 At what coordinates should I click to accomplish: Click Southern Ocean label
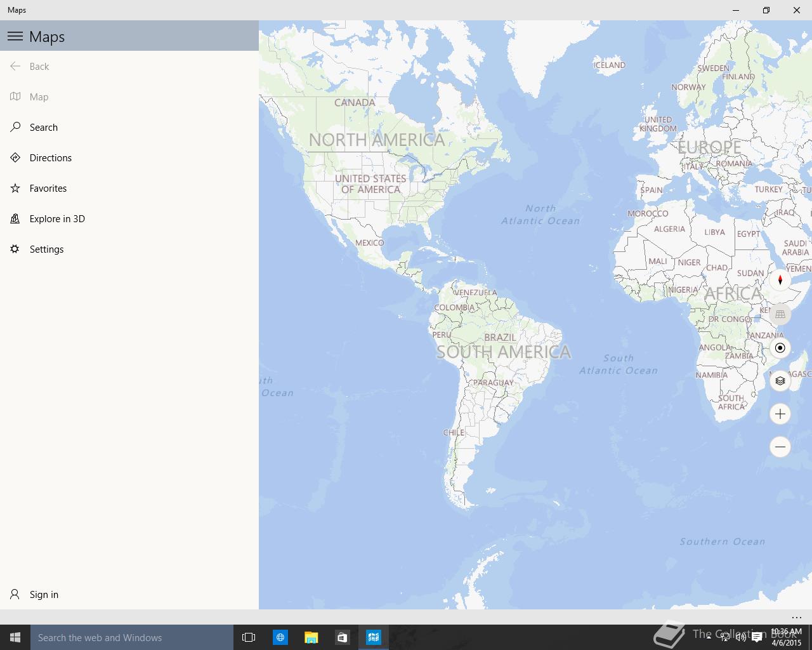pyautogui.click(x=723, y=541)
